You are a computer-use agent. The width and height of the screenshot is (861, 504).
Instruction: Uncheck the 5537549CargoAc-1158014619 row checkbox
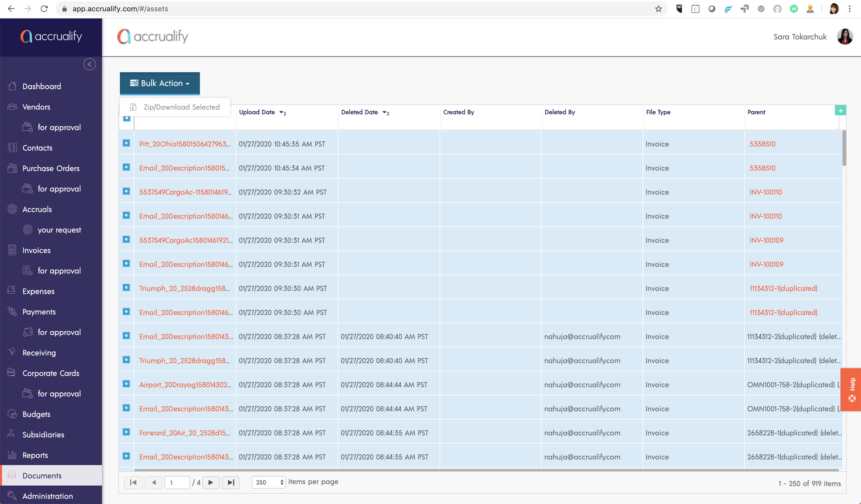pyautogui.click(x=126, y=191)
